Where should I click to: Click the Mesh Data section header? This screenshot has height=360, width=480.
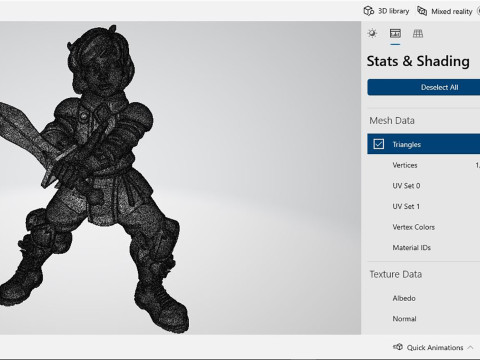[x=392, y=120]
